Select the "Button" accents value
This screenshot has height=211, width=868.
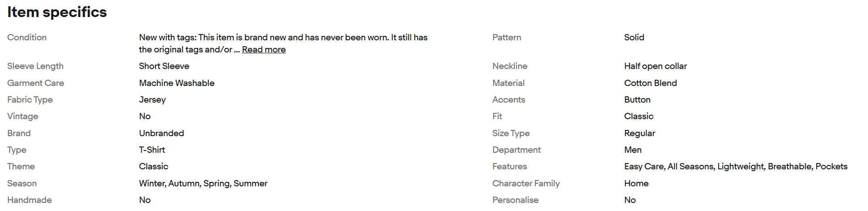[x=637, y=100]
